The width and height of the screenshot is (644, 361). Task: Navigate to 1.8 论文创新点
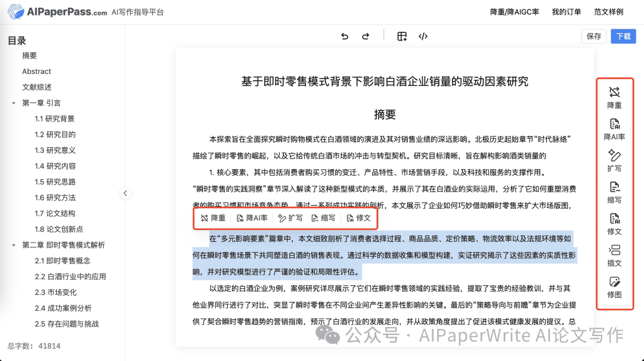[58, 229]
